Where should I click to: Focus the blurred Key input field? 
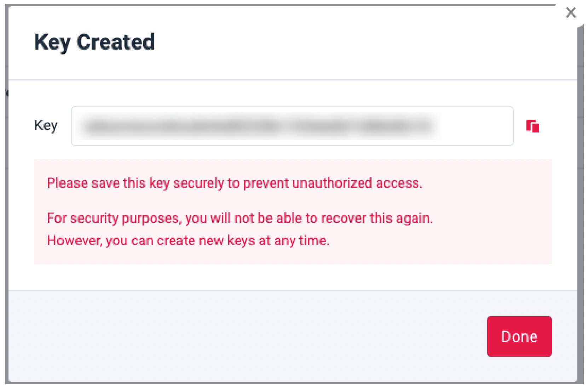coord(258,126)
